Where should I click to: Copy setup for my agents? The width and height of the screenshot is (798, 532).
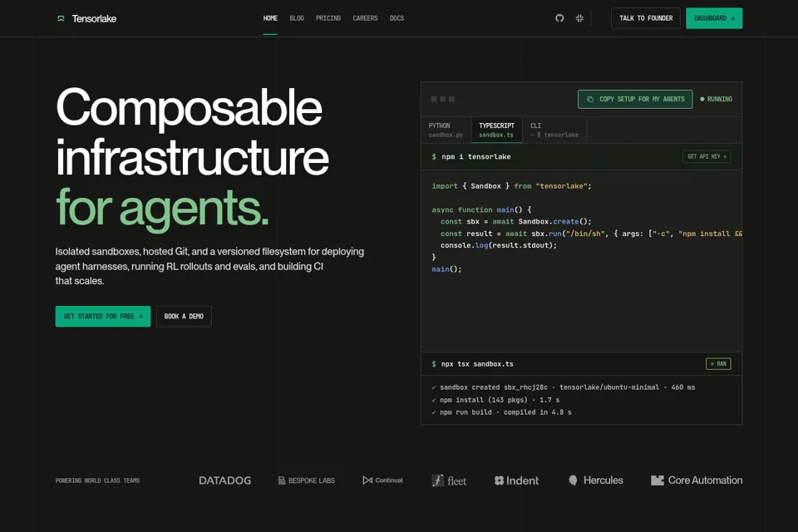(635, 99)
